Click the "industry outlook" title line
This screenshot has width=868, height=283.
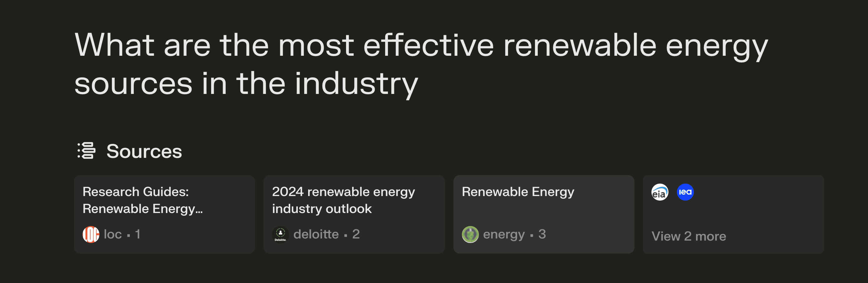click(322, 209)
